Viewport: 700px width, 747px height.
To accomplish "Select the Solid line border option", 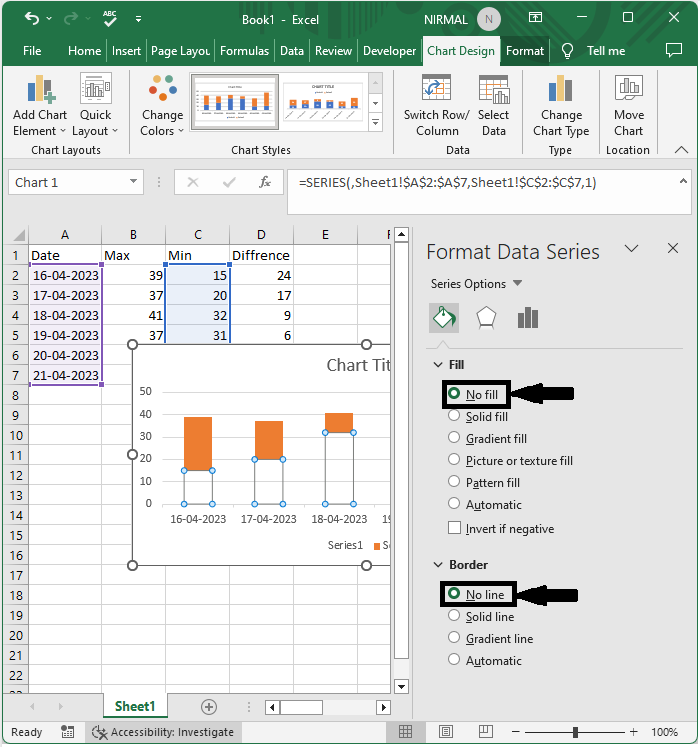I will [x=481, y=616].
